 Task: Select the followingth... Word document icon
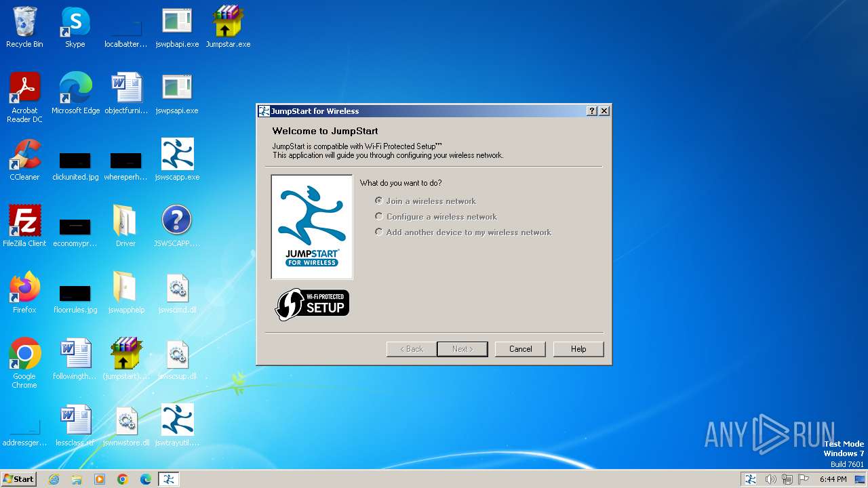(75, 359)
